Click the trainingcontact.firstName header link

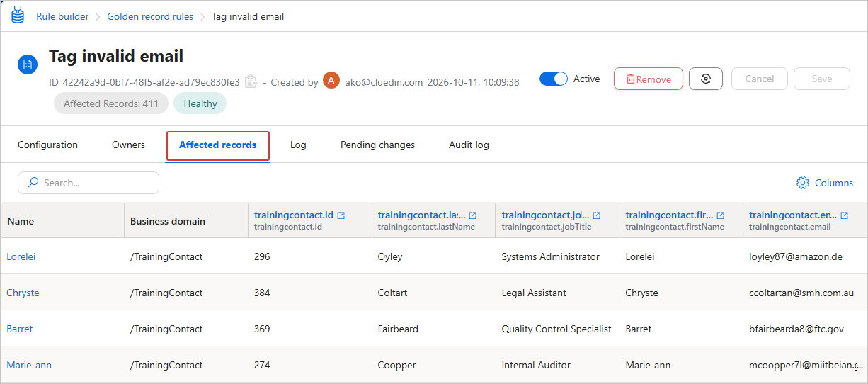(670, 215)
